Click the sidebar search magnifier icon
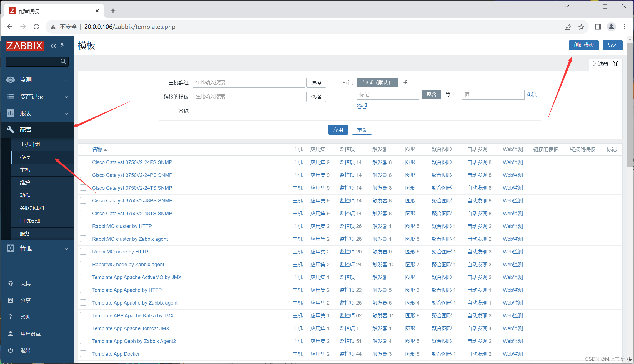Image resolution: width=634 pixels, height=364 pixels. click(63, 61)
